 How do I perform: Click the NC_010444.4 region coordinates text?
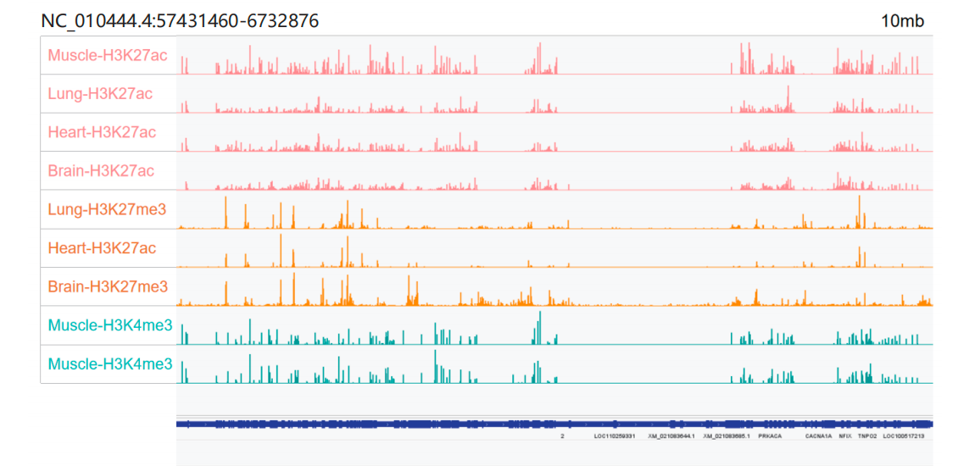click(180, 20)
